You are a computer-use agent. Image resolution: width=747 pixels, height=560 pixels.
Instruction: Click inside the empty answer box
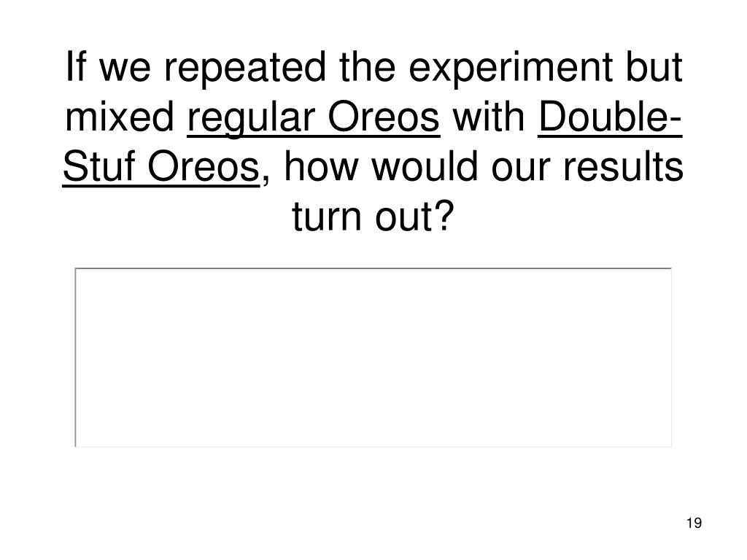pos(373,357)
